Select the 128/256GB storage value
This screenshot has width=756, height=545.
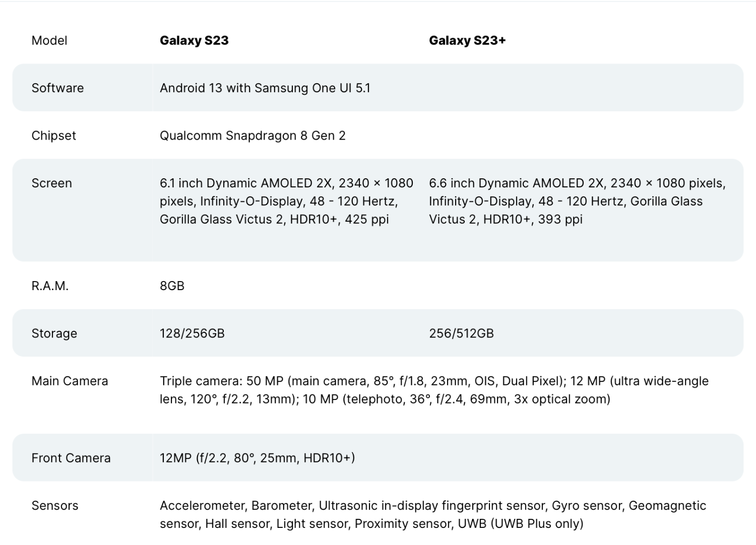coord(192,333)
